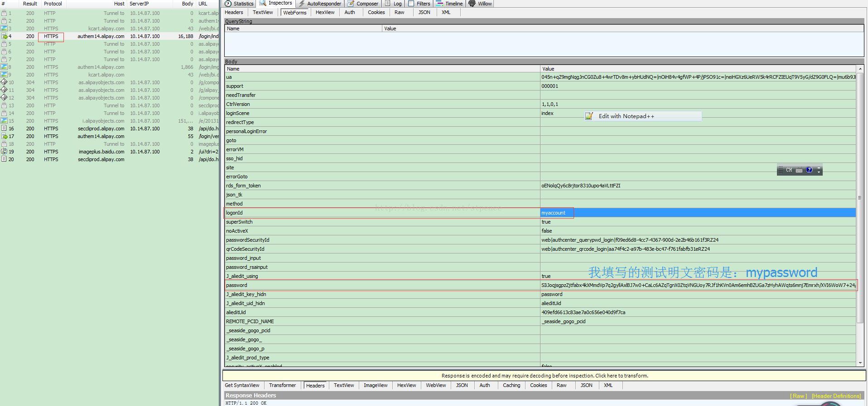Select the image icon of session 8
This screenshot has width=868, height=406.
point(4,67)
